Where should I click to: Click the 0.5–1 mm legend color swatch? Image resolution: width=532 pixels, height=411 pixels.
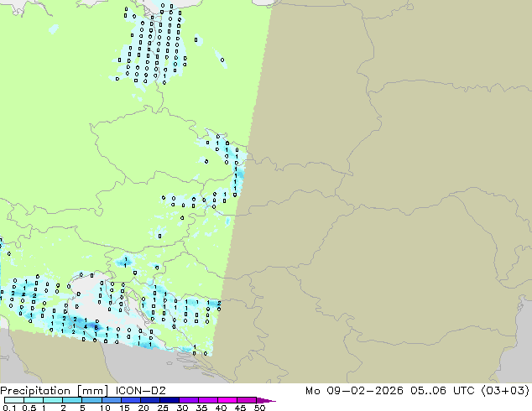pyautogui.click(x=34, y=400)
